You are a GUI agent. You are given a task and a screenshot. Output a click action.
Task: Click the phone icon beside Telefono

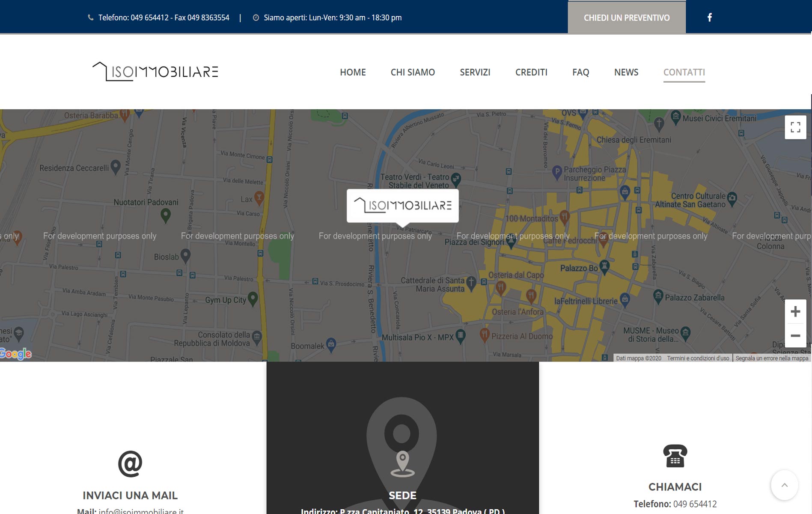[91, 18]
